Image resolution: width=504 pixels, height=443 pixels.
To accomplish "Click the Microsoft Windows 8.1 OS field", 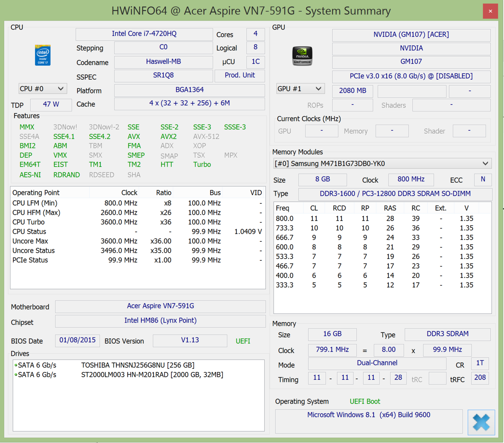I will [x=368, y=415].
